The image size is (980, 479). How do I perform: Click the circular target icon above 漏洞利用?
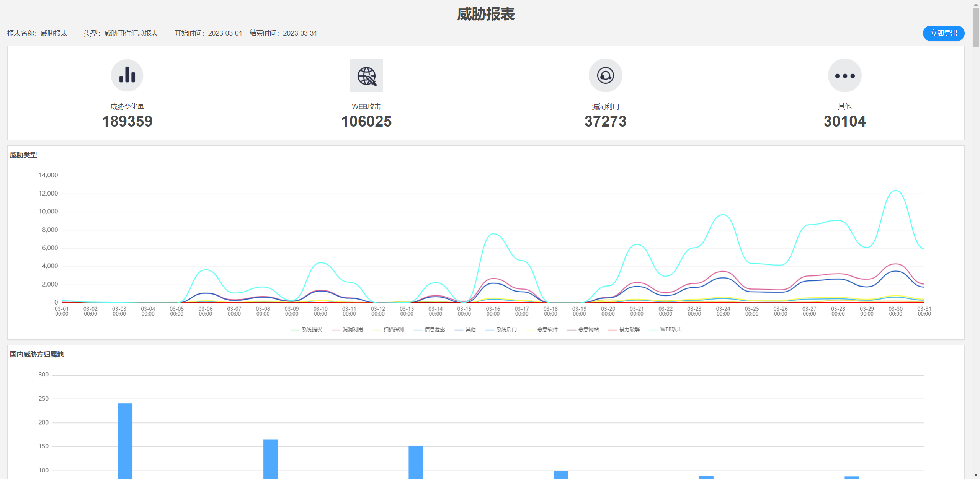tap(605, 75)
